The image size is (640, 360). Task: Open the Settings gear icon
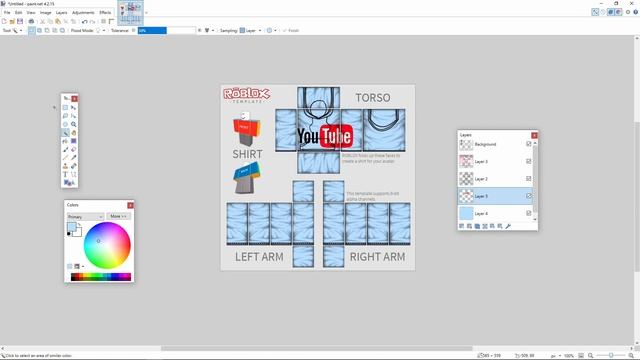click(628, 12)
